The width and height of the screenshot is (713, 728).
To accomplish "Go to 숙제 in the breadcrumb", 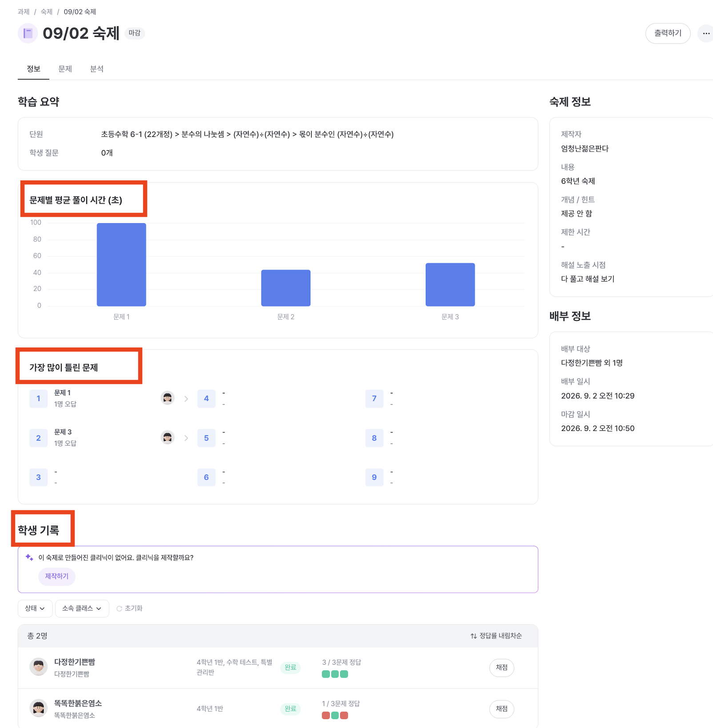I will tap(46, 12).
